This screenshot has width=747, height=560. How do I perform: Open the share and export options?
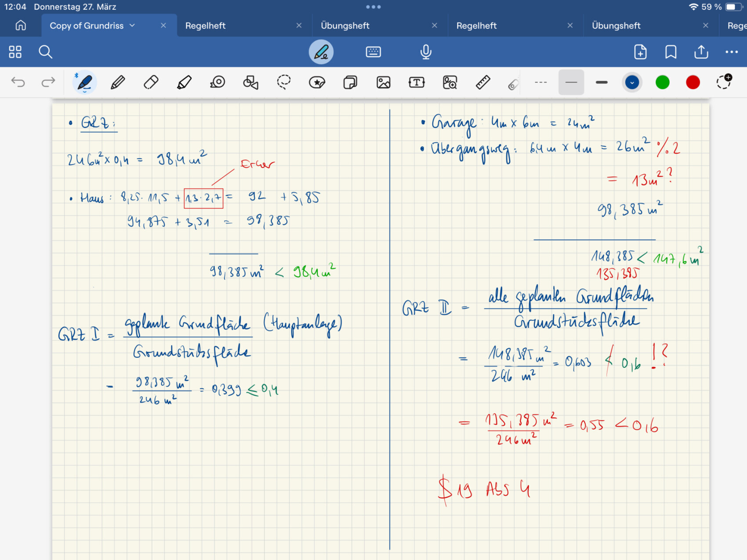point(701,52)
